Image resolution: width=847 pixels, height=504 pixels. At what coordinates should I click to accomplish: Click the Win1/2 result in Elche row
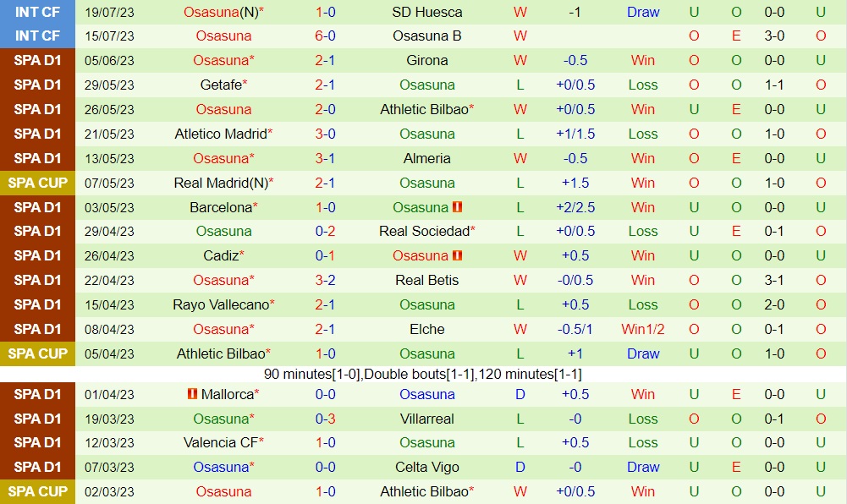click(643, 329)
